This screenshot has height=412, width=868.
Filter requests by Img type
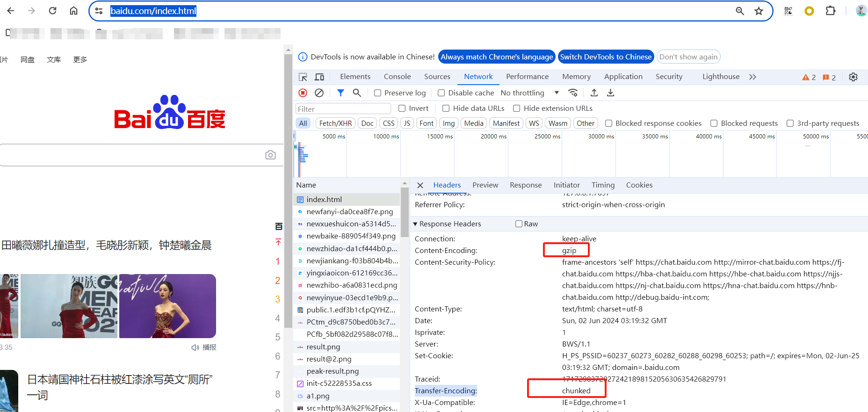pyautogui.click(x=448, y=123)
